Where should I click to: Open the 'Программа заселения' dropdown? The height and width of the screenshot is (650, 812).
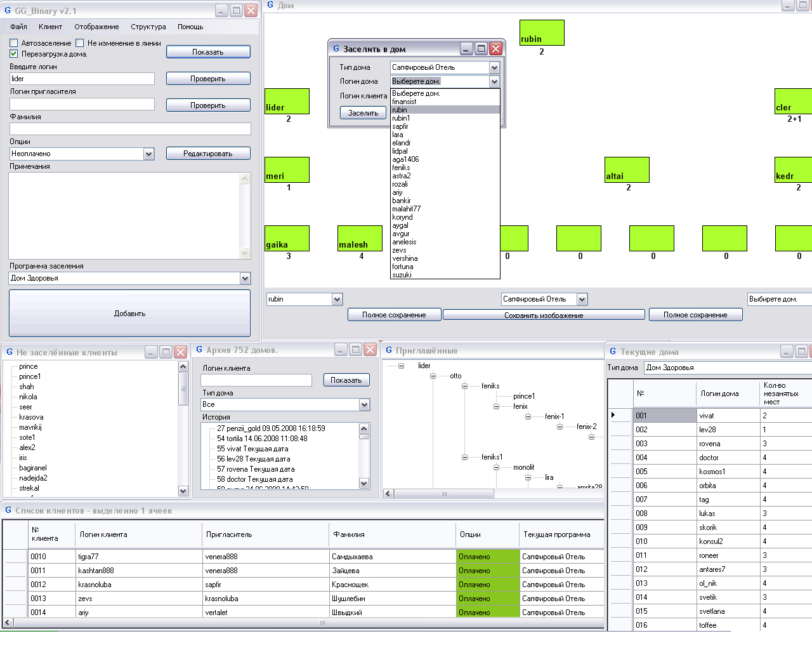pyautogui.click(x=245, y=278)
